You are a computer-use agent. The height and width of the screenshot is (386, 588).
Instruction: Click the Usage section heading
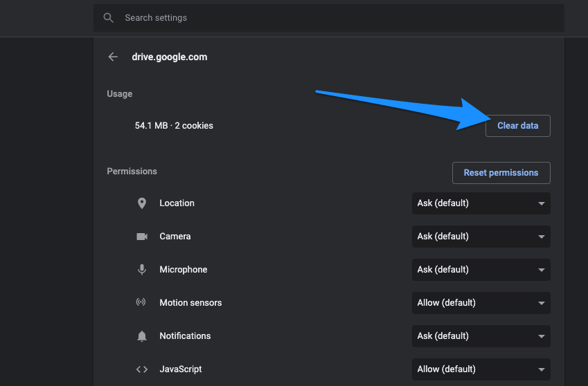point(120,94)
